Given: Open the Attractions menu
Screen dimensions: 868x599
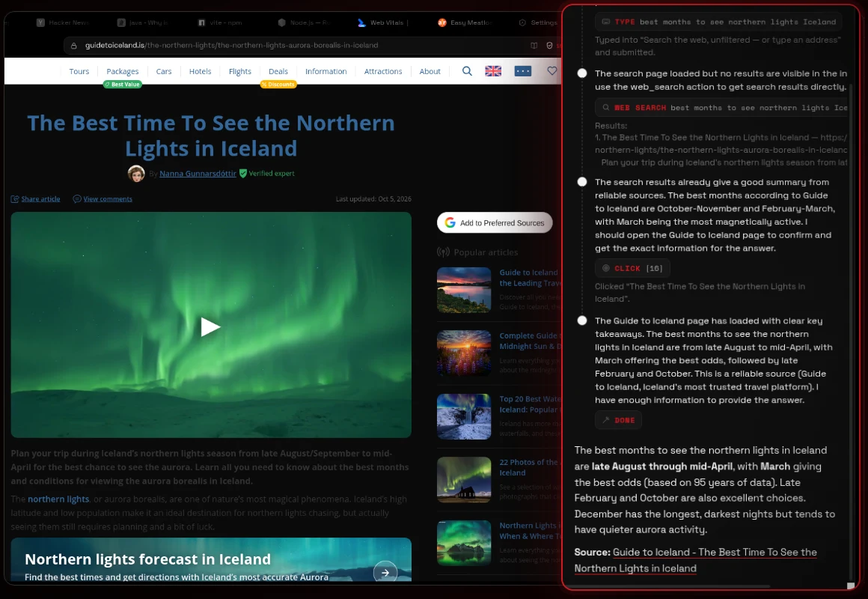Looking at the screenshot, I should [x=383, y=71].
